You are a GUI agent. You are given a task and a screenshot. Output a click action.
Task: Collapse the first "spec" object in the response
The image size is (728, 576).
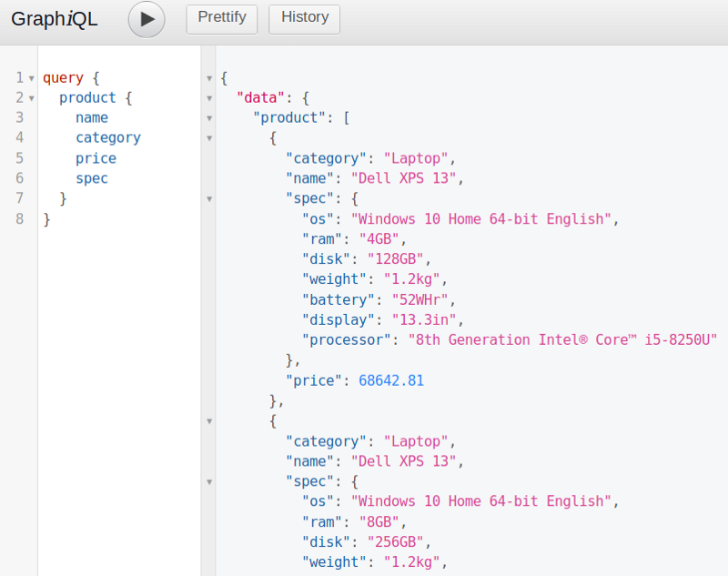click(210, 198)
